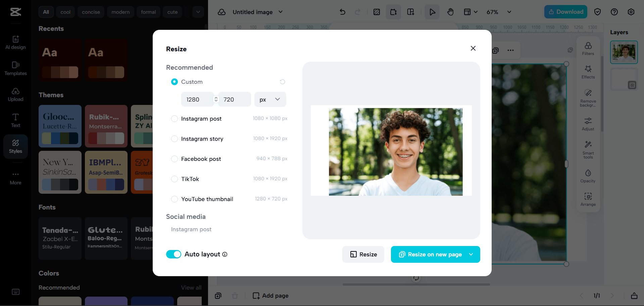Open the layout view dropdown in toolbar
This screenshot has height=306, width=644.
pyautogui.click(x=470, y=12)
